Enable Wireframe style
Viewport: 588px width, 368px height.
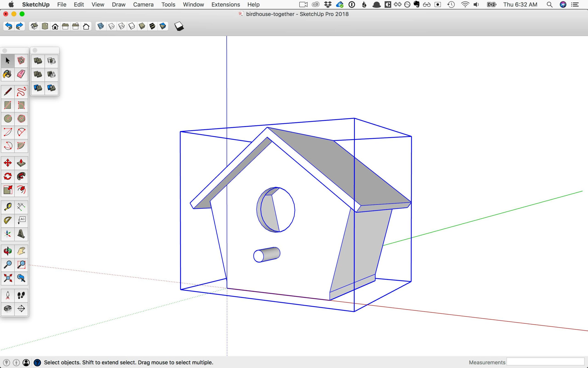122,26
